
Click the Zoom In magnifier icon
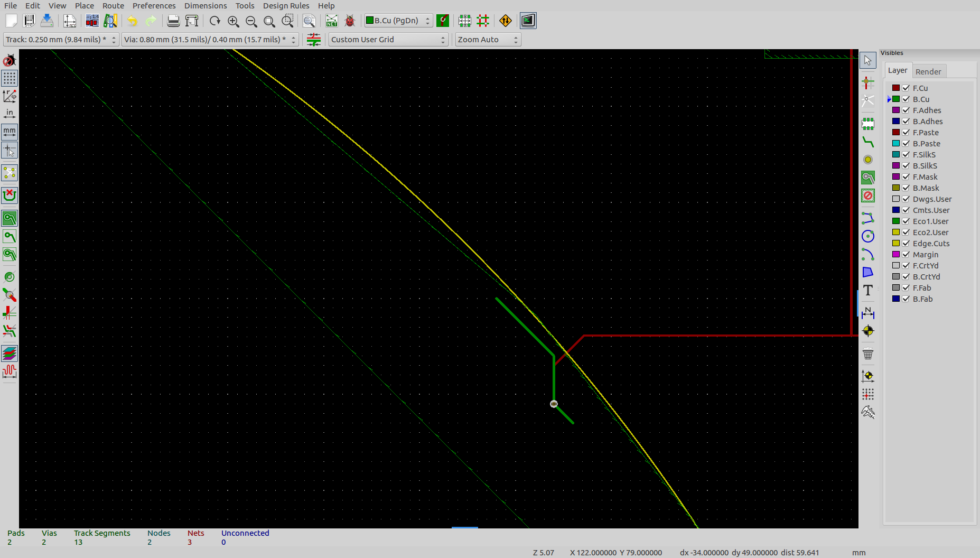tap(233, 21)
